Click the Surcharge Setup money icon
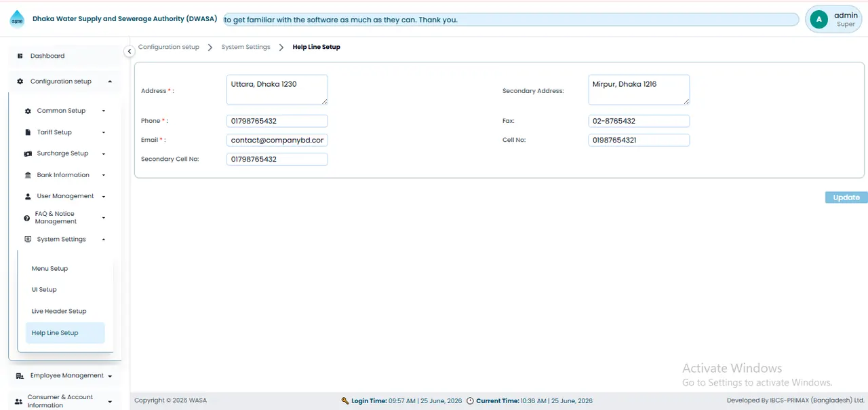This screenshot has height=410, width=868. coord(28,153)
